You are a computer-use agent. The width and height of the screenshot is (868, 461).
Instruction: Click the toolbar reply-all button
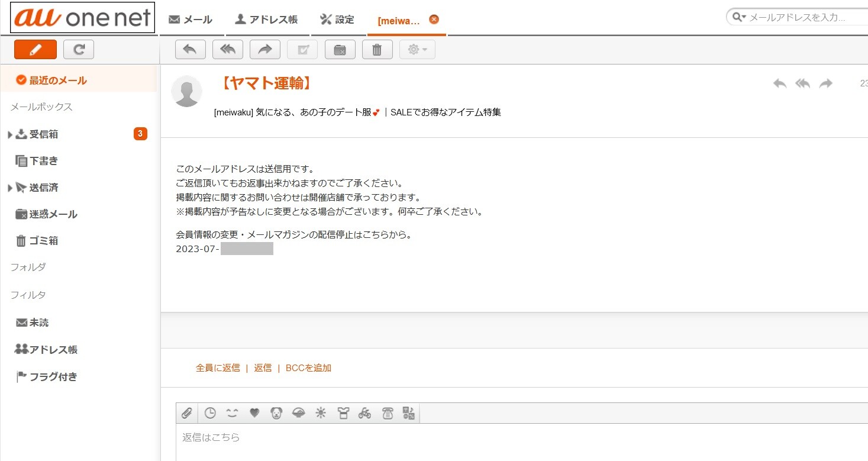click(x=228, y=50)
